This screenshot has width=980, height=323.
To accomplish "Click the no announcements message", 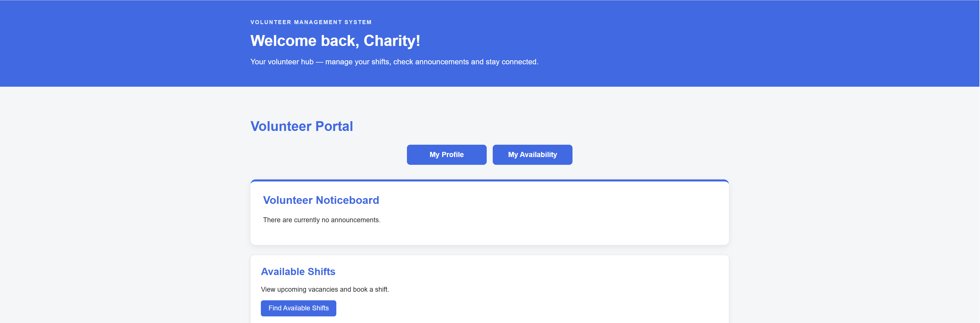I will 322,220.
